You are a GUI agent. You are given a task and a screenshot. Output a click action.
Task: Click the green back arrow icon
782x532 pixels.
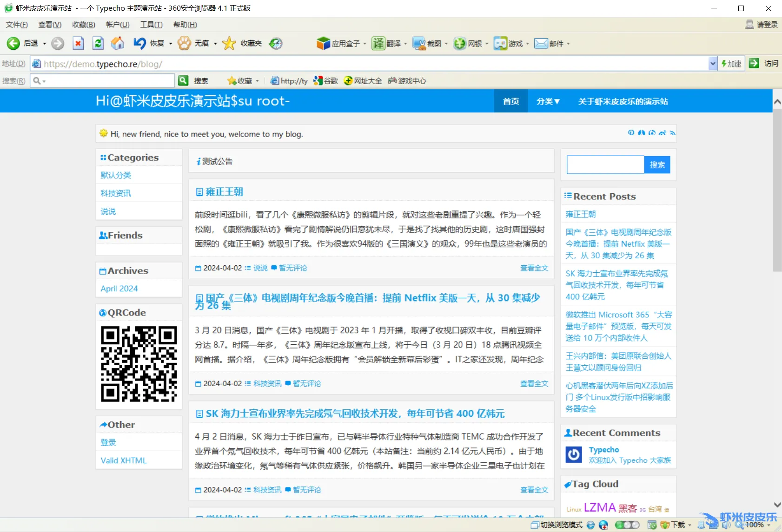pos(13,43)
